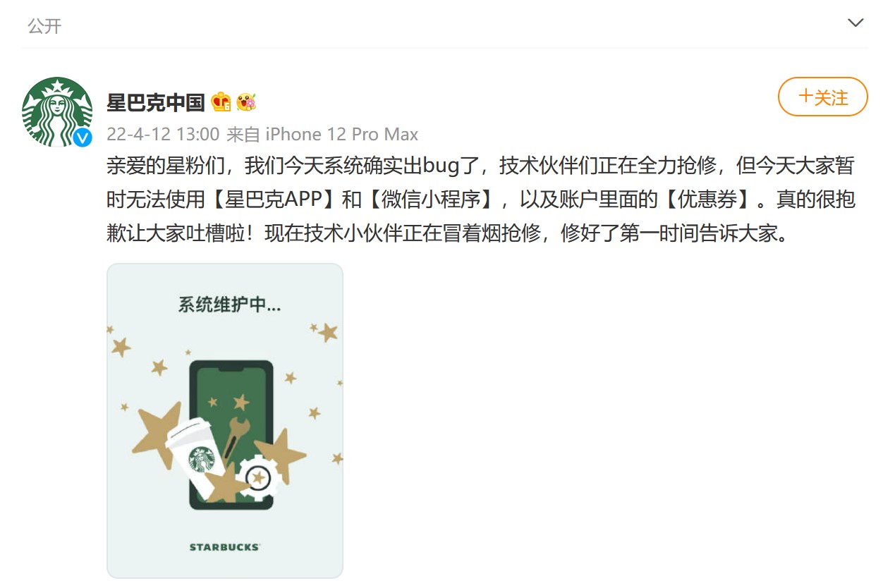Viewport: 883px width, 588px height.
Task: Click the gear icon in the maintenance image
Action: (258, 477)
